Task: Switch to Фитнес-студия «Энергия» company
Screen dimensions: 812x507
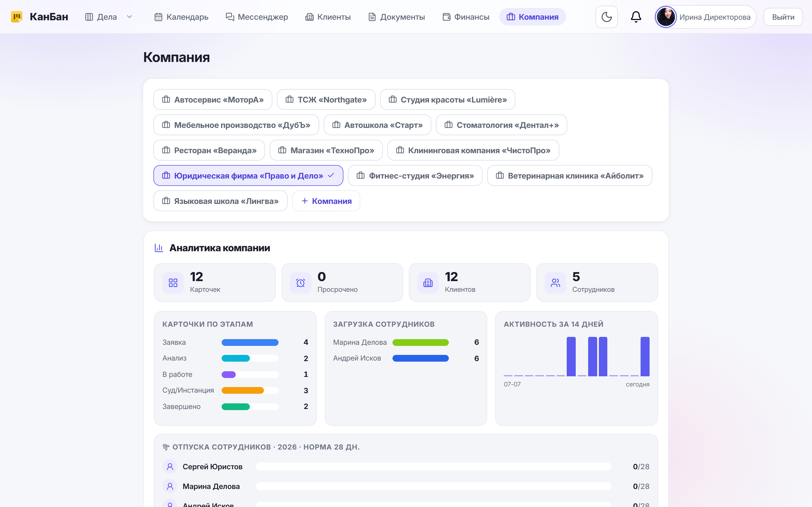Action: click(x=415, y=175)
